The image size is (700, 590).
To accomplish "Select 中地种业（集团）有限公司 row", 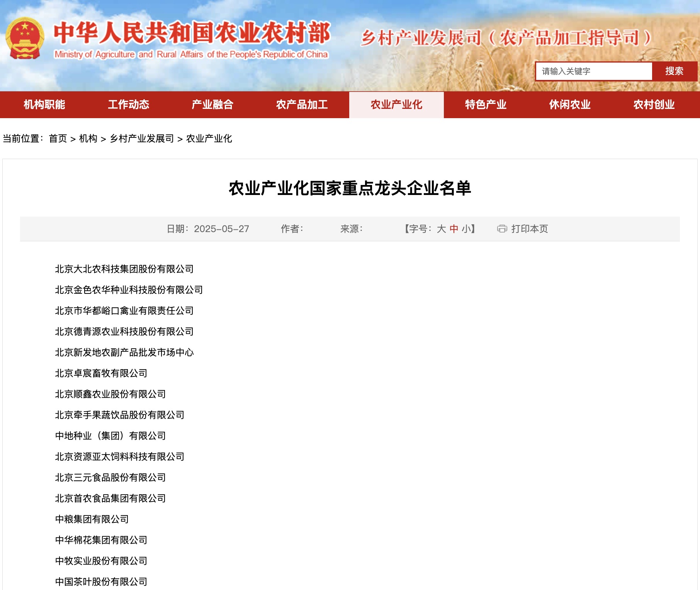I will [x=110, y=436].
